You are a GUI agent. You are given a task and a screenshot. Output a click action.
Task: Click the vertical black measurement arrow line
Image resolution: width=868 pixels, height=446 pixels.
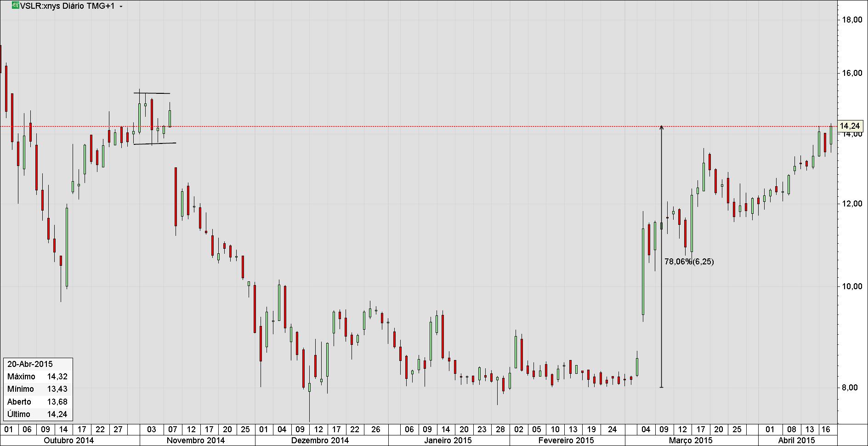[662, 256]
